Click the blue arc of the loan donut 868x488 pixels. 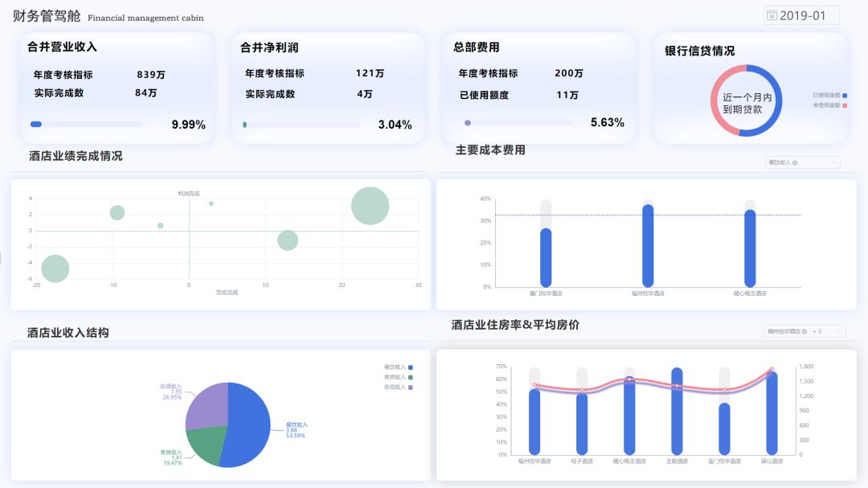tap(778, 100)
